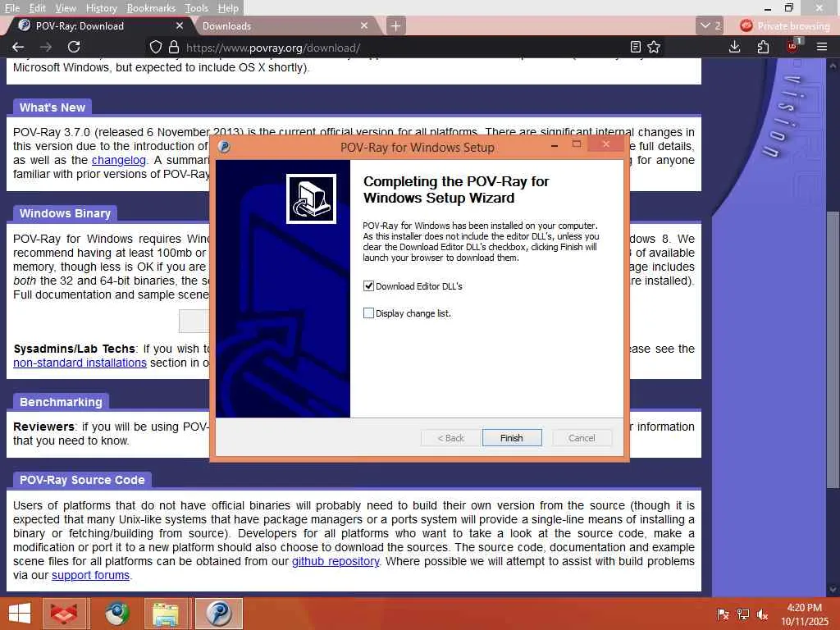Screen dimensions: 840x630
Task: Click the POV-Ray Source Code heading
Action: pyautogui.click(x=82, y=480)
